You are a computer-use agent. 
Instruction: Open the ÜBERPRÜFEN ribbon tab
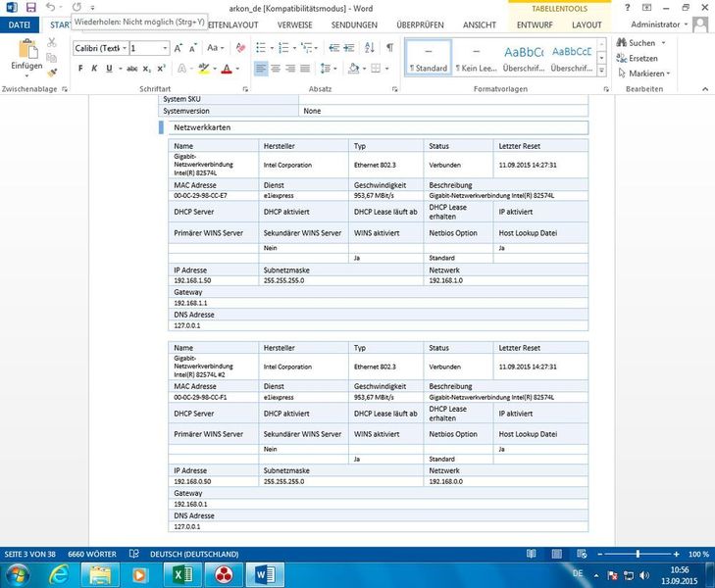[420, 24]
